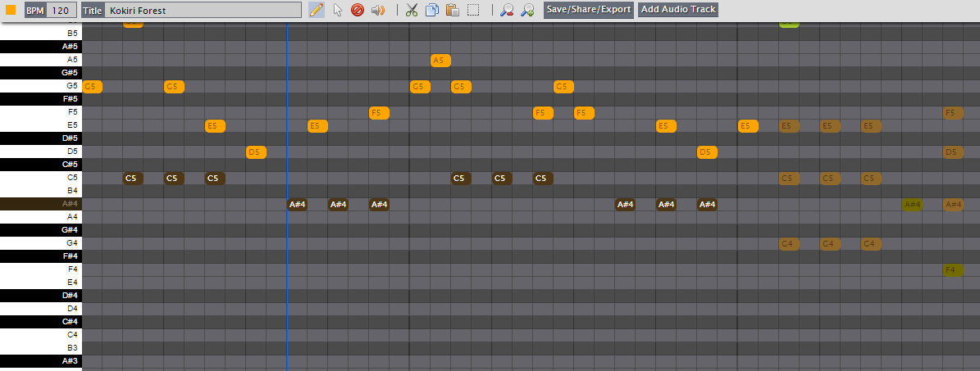Click the speaker volume icon
Image resolution: width=980 pixels, height=371 pixels.
tap(377, 10)
